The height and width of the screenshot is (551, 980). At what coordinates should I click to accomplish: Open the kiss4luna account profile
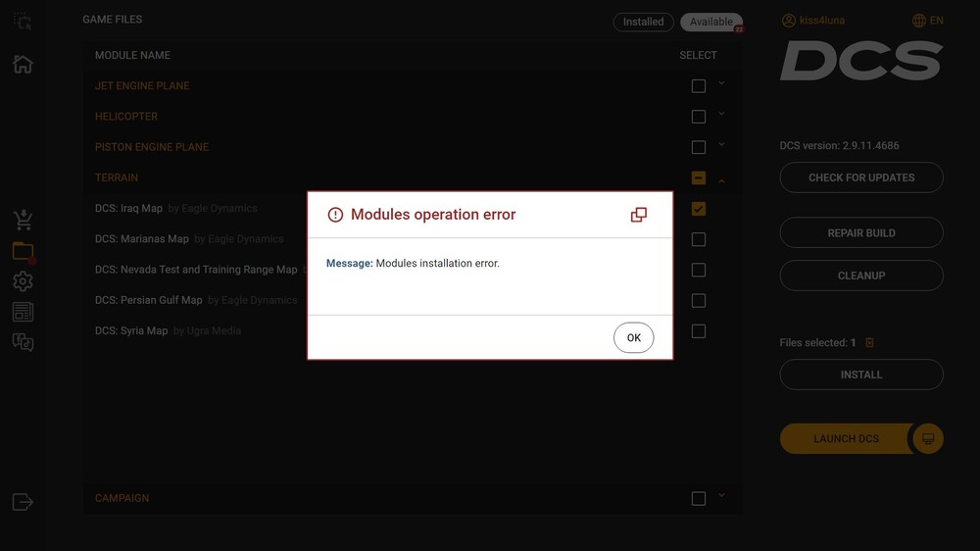click(x=813, y=21)
